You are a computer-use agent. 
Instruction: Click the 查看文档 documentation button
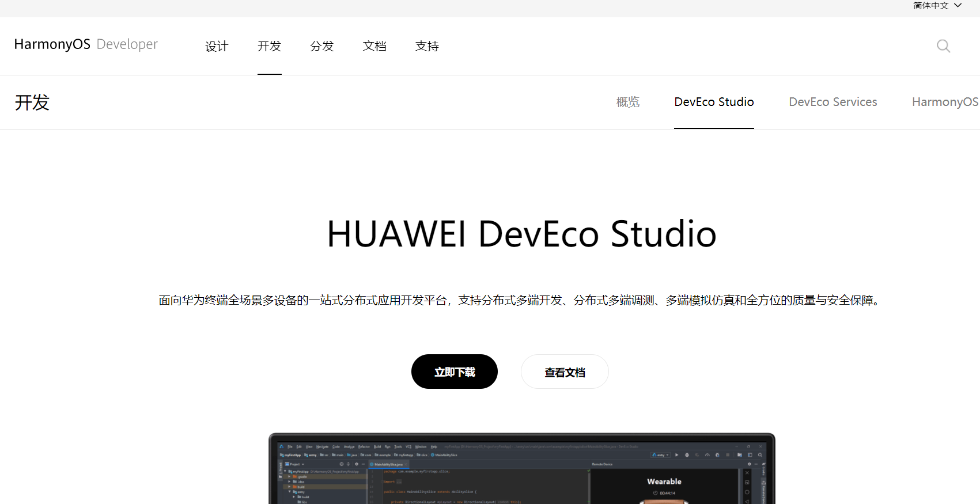(x=565, y=372)
